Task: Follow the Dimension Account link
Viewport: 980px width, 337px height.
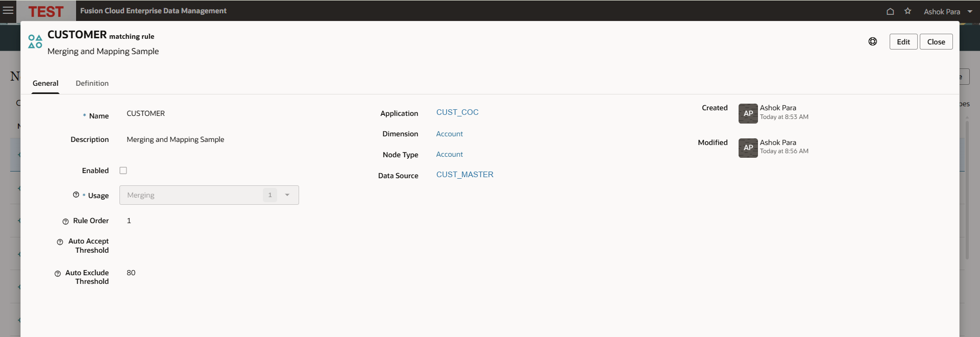Action: tap(449, 134)
